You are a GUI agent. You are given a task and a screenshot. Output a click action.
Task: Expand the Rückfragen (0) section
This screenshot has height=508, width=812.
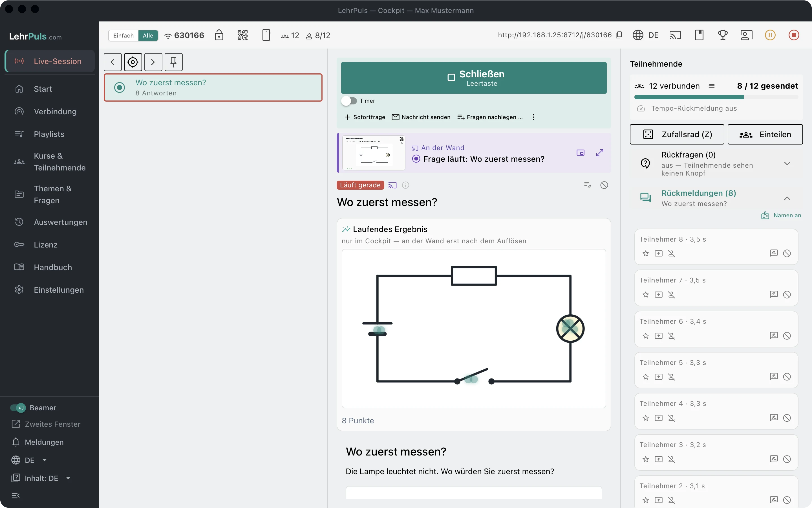pos(716,164)
